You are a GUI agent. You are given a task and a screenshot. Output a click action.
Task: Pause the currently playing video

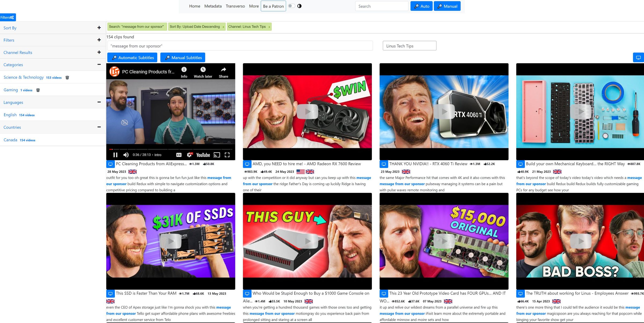click(x=115, y=155)
